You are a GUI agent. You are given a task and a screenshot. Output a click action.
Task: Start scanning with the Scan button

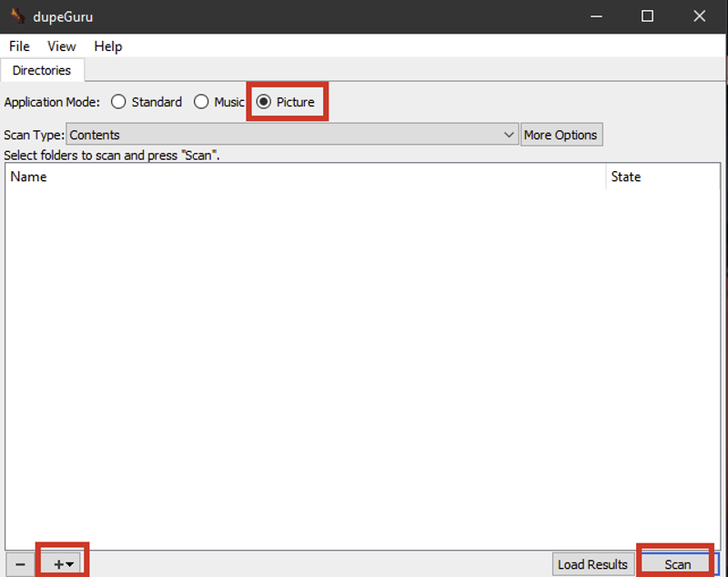pos(677,564)
